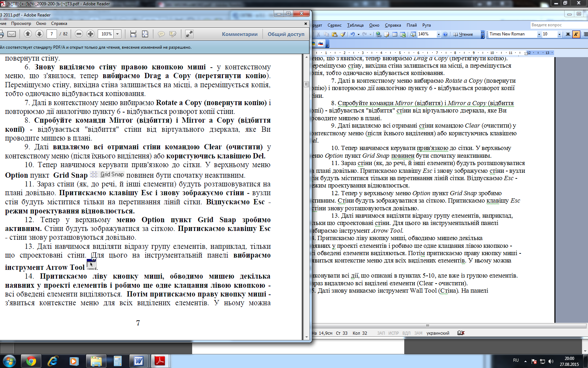Click fit one full page icon
588x368 pixels.
145,34
